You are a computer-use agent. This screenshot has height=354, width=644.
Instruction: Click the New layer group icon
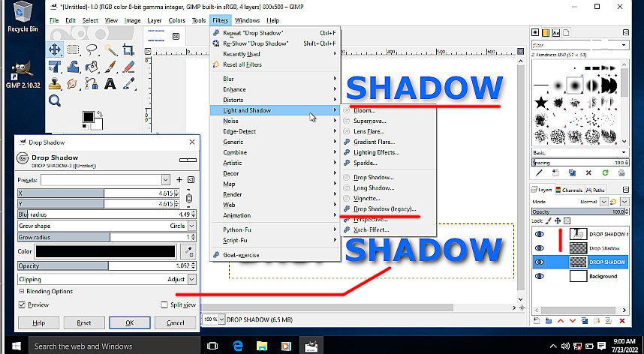tap(548, 321)
